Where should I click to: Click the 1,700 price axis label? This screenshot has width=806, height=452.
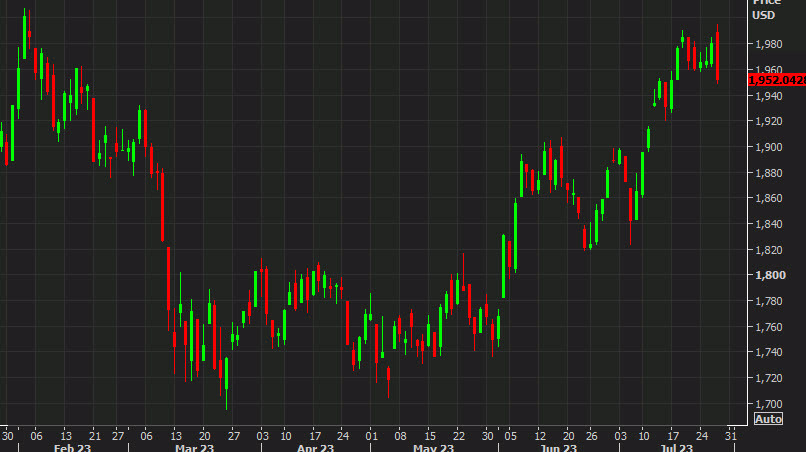pos(768,404)
